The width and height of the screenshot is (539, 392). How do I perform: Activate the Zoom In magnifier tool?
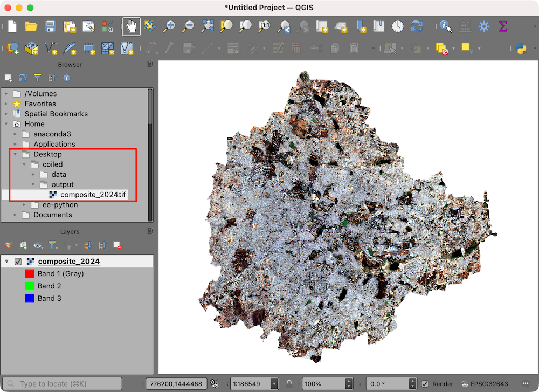click(x=170, y=26)
